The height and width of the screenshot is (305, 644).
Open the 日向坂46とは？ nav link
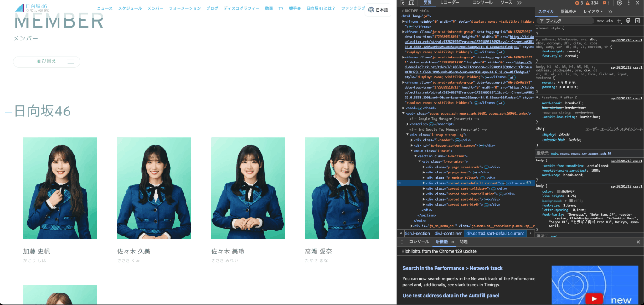point(321,8)
